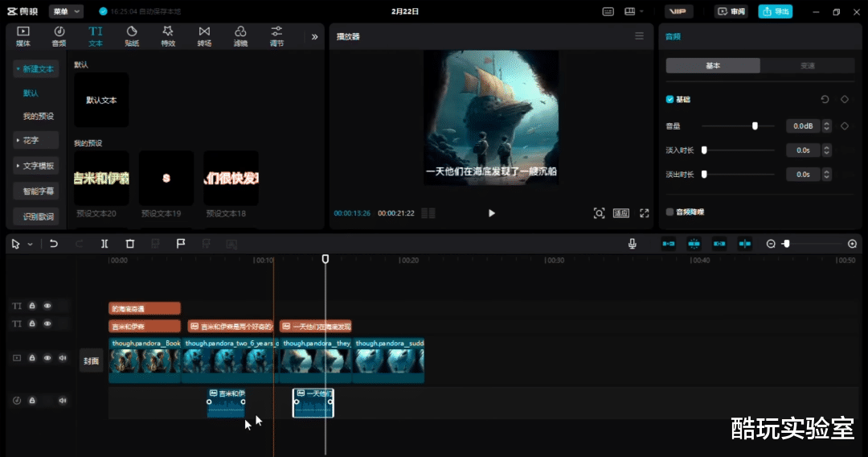Select 我的预设 in sidebar
Image resolution: width=868 pixels, height=457 pixels.
click(39, 117)
